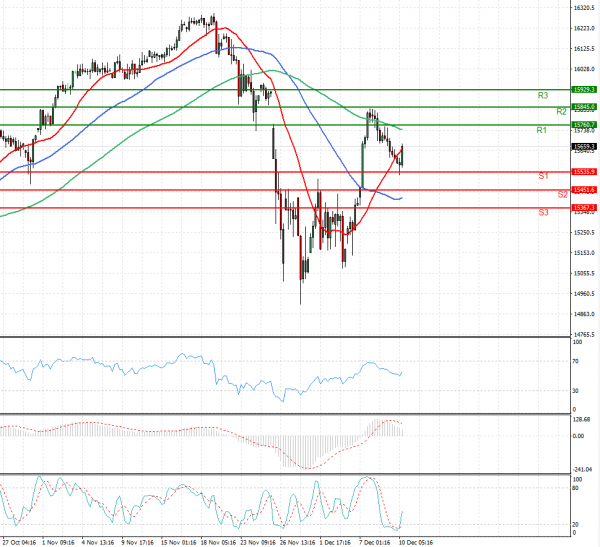600x547 pixels.
Task: Select the 9 Nov 17:16 date label
Action: click(x=138, y=543)
